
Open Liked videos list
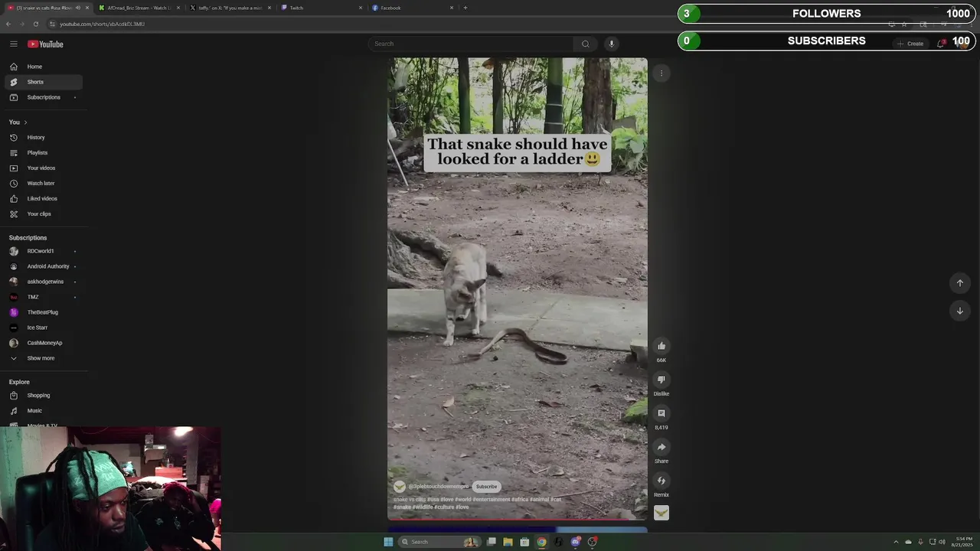44,199
